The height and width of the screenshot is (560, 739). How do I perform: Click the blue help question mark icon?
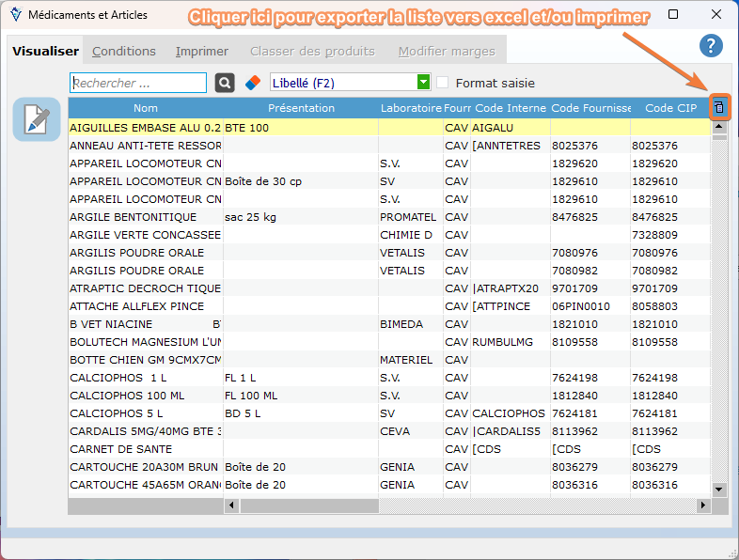click(x=711, y=46)
